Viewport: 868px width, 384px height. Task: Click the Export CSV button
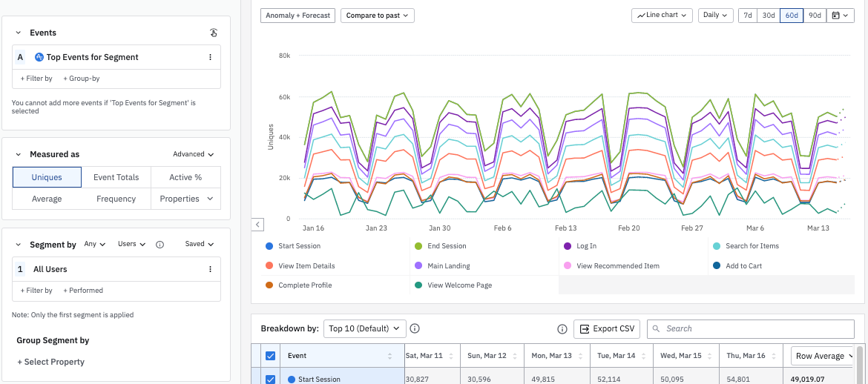[x=606, y=329]
